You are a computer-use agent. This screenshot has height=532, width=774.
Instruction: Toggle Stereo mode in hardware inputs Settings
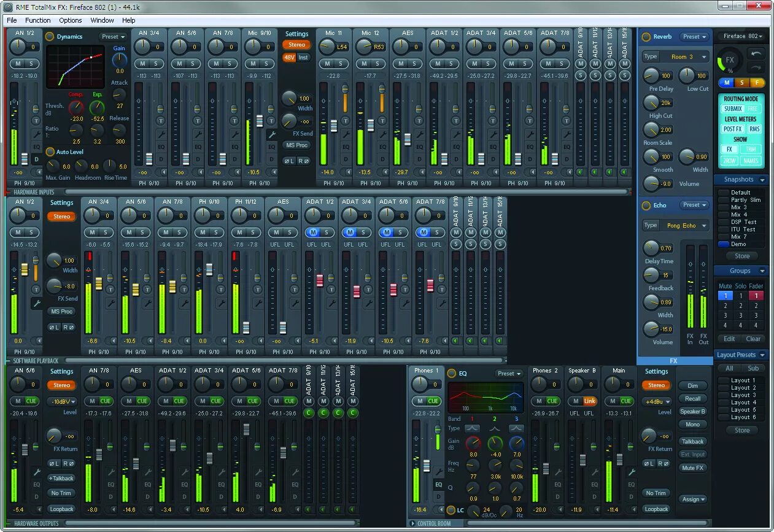point(297,45)
